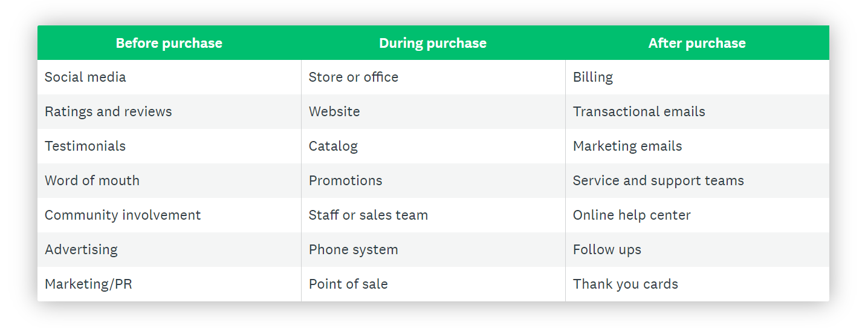Select the Social media cell

tap(85, 77)
